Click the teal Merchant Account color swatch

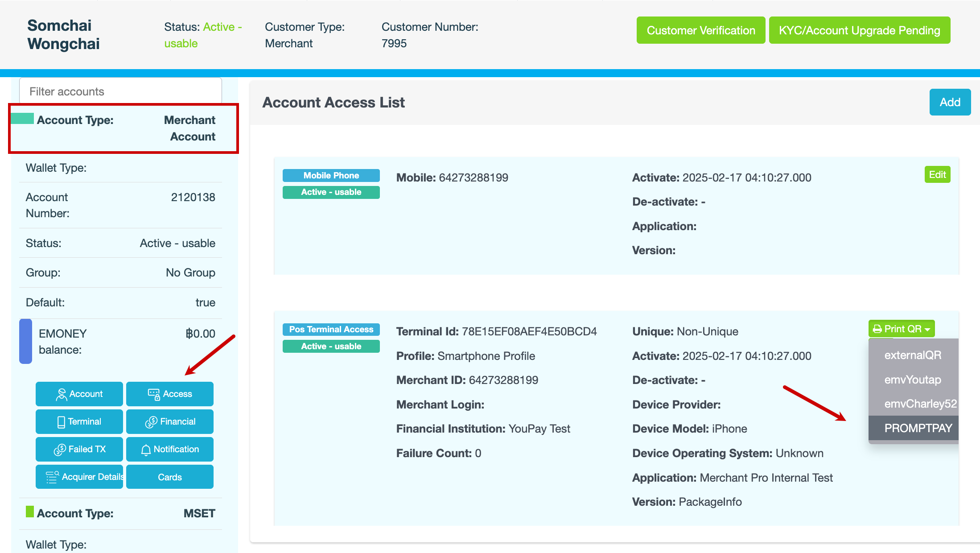click(22, 119)
